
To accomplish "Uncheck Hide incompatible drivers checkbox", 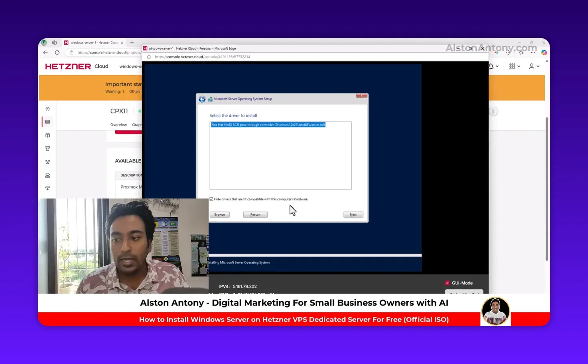I will click(212, 199).
